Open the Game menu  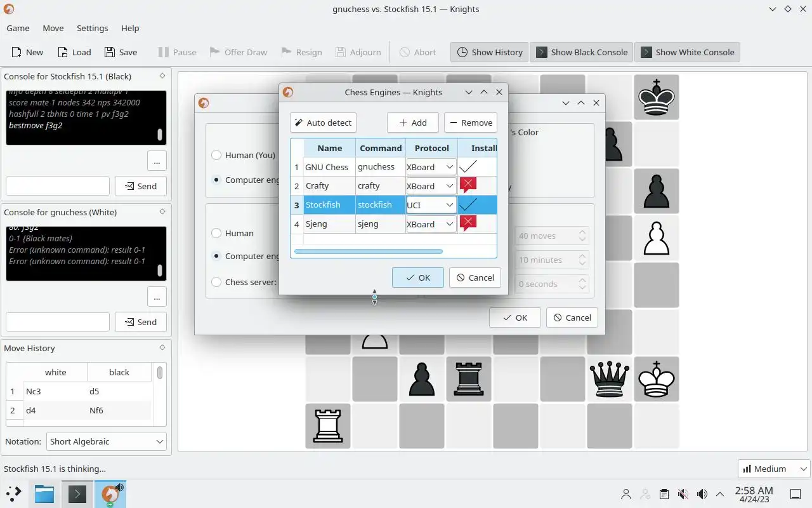pyautogui.click(x=18, y=28)
